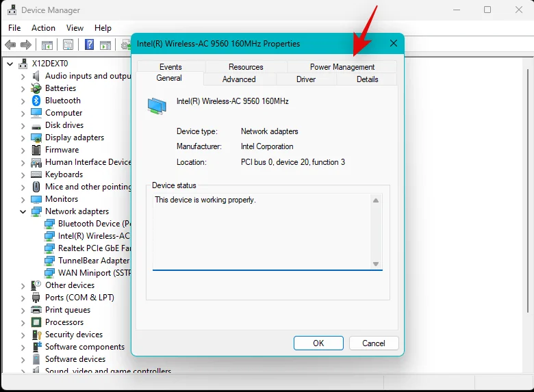
Task: Select the Software devices icon
Action: click(x=36, y=359)
